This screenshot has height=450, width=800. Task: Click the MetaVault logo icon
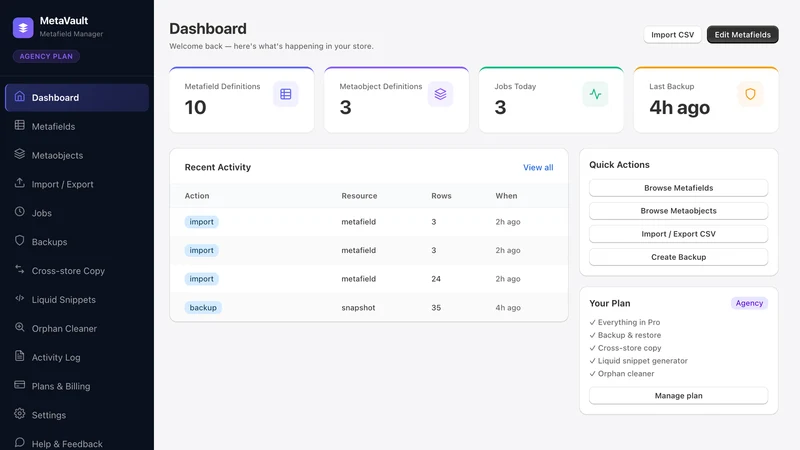coord(23,28)
